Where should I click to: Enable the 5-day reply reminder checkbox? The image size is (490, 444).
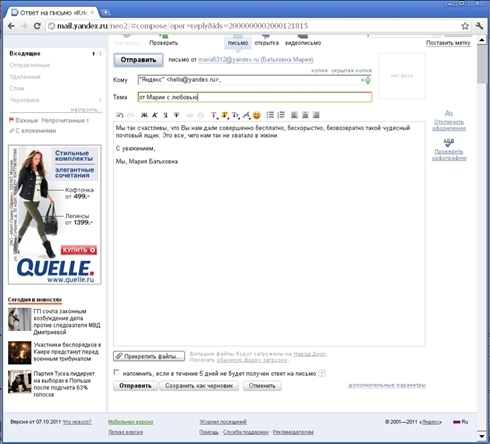pos(116,373)
